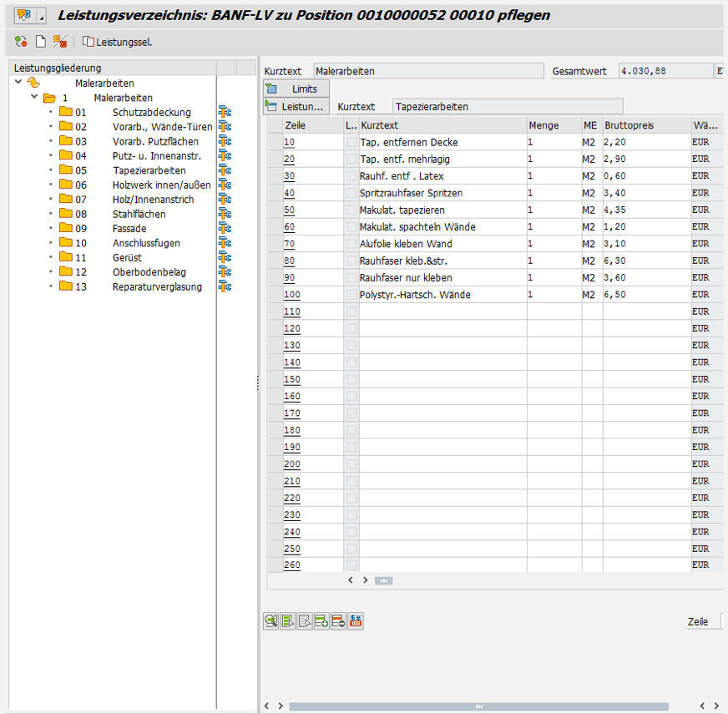Screen dimensions: 728x714
Task: Click the value calculation icon
Action: (x=356, y=620)
